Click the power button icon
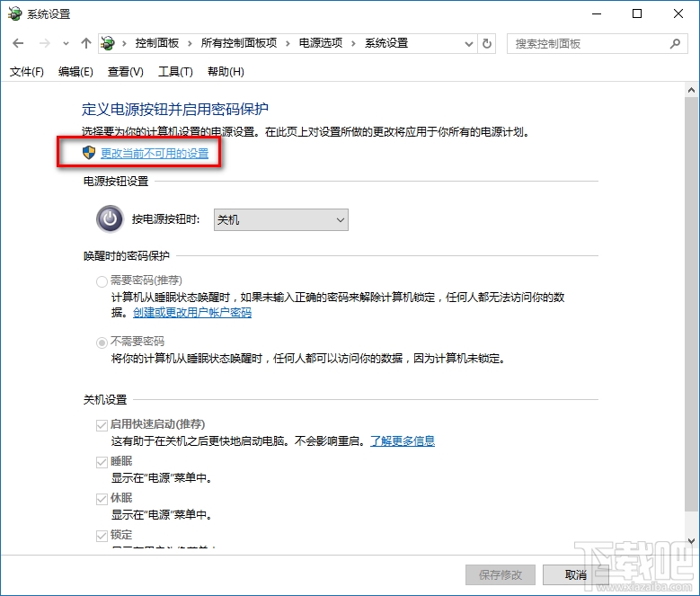This screenshot has height=596, width=700. tap(110, 218)
